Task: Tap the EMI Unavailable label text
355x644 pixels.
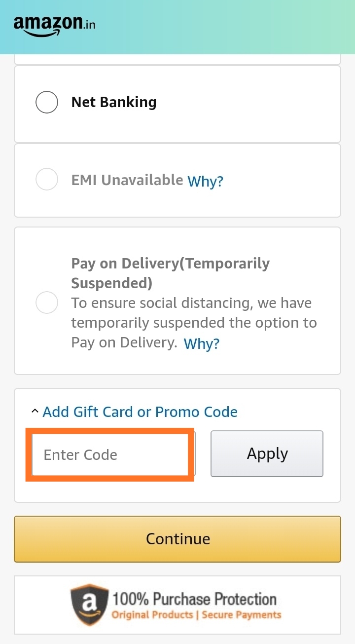Action: pos(127,180)
